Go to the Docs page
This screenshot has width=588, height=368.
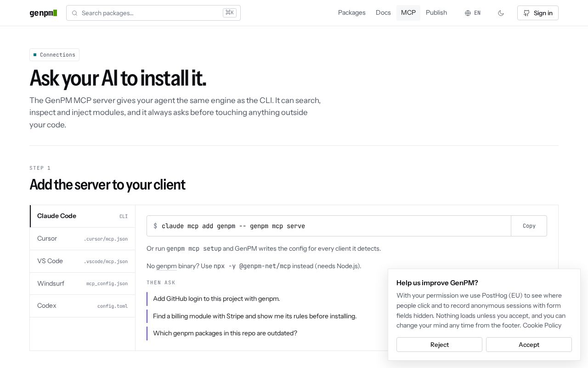point(383,13)
